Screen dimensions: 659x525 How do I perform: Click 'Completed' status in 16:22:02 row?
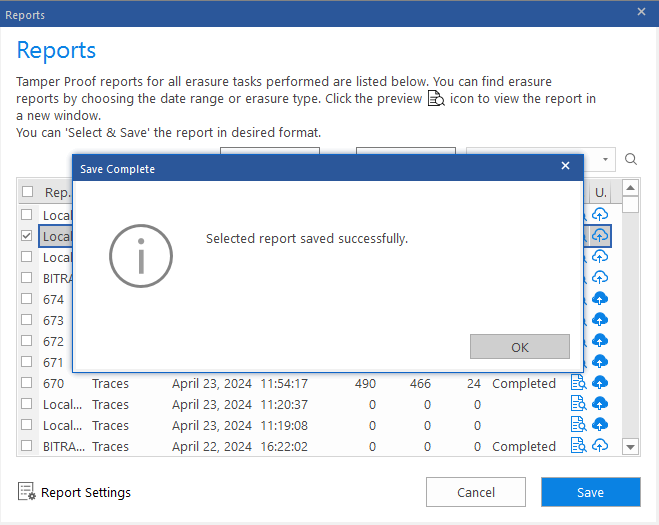(x=524, y=446)
